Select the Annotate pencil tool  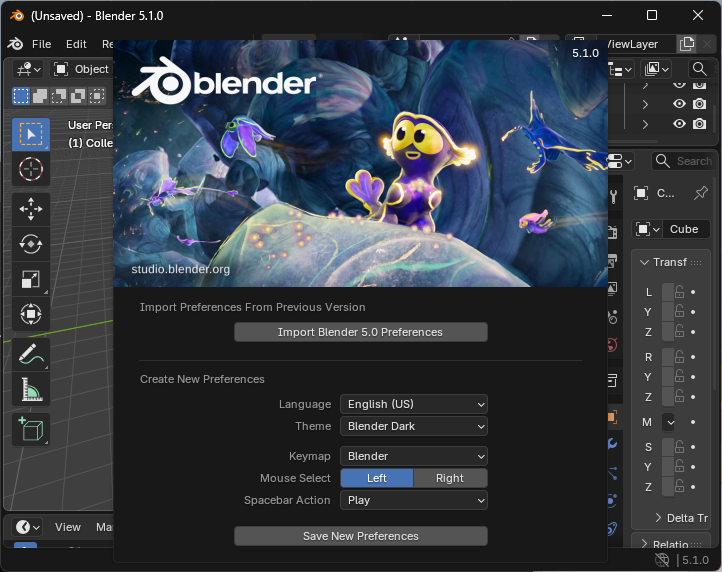[30, 353]
